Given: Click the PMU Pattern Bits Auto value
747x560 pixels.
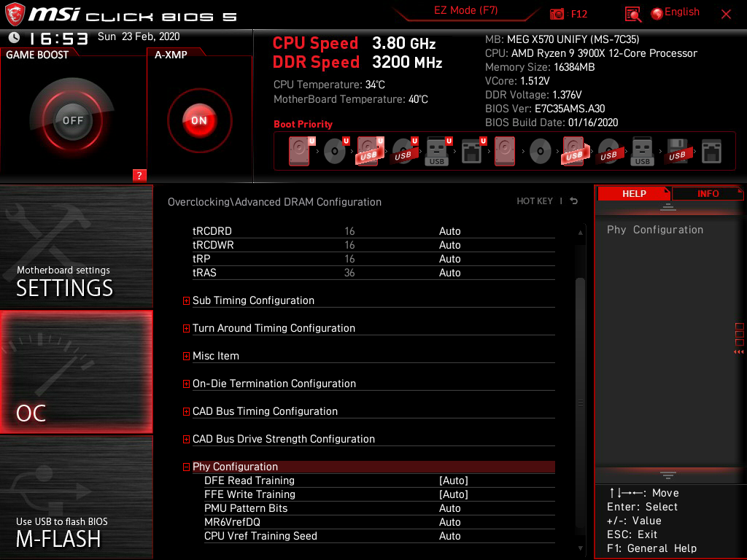Looking at the screenshot, I should [x=449, y=508].
